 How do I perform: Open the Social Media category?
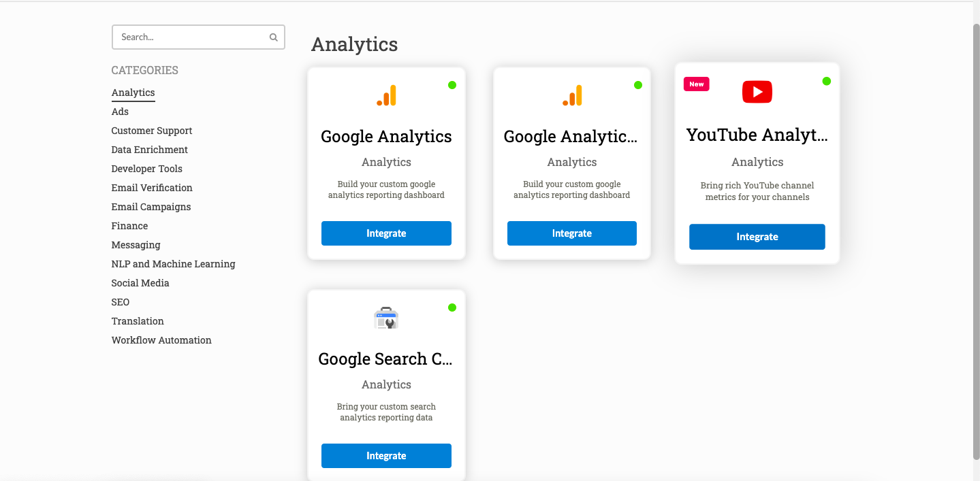(x=140, y=283)
